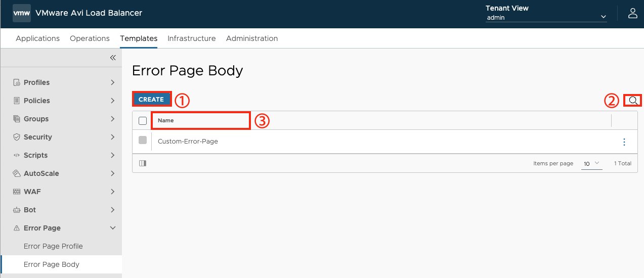The height and width of the screenshot is (278, 644).
Task: Click the Error Page warning icon
Action: click(17, 228)
